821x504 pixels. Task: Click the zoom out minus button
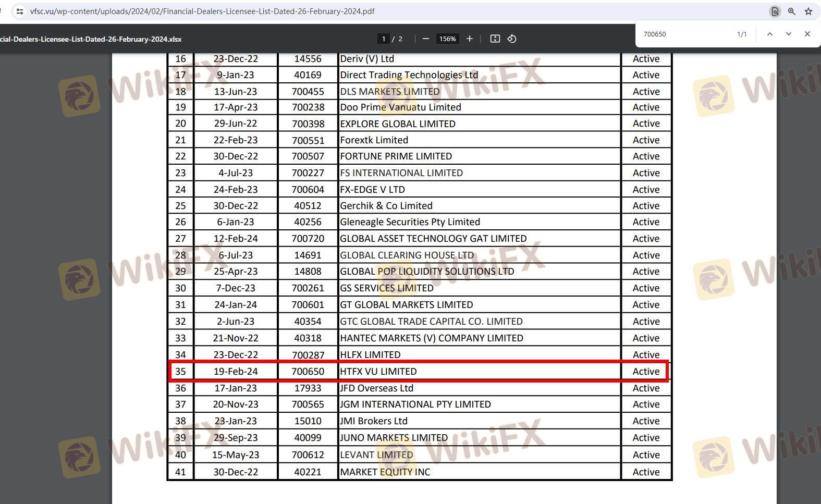pos(425,39)
